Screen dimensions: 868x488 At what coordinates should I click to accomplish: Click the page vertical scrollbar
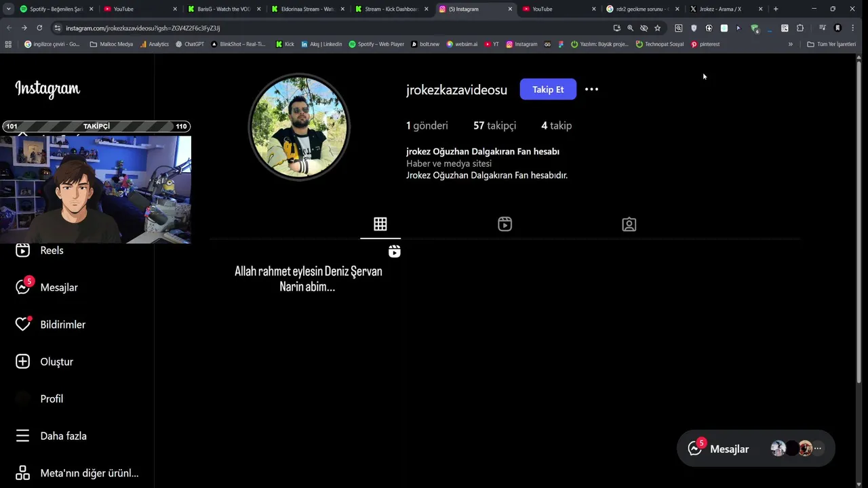[859, 224]
